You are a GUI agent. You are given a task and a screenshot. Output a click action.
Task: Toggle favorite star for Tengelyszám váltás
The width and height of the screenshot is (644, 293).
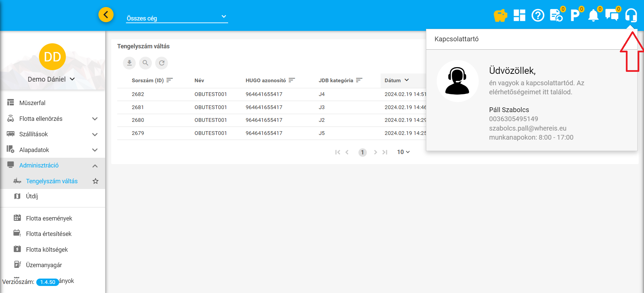(95, 181)
